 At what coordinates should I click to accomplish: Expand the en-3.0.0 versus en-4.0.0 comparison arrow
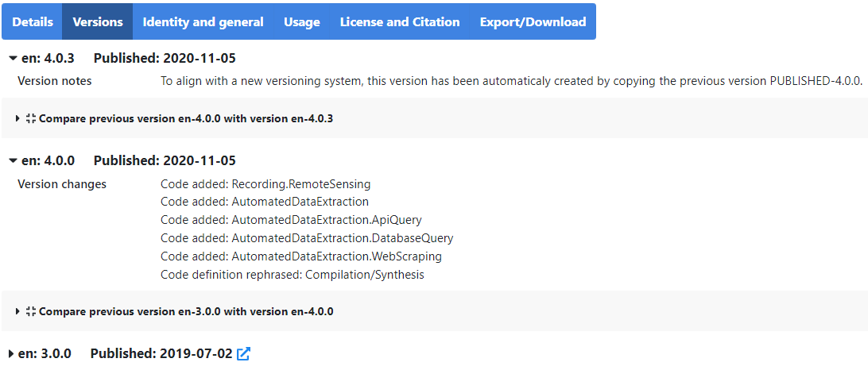(x=17, y=311)
